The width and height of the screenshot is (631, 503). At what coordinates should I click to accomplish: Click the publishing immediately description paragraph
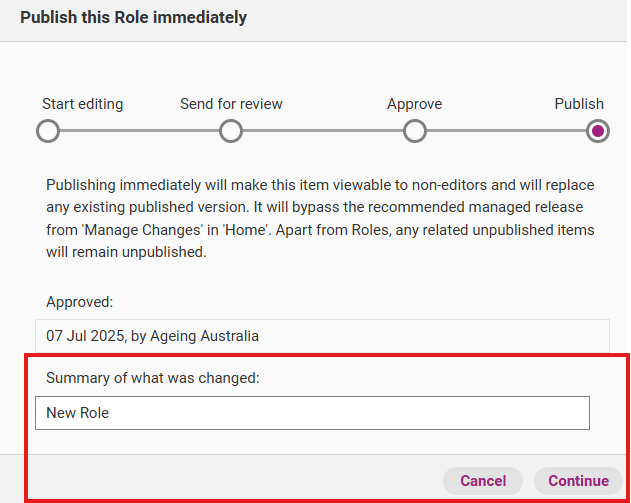(320, 218)
